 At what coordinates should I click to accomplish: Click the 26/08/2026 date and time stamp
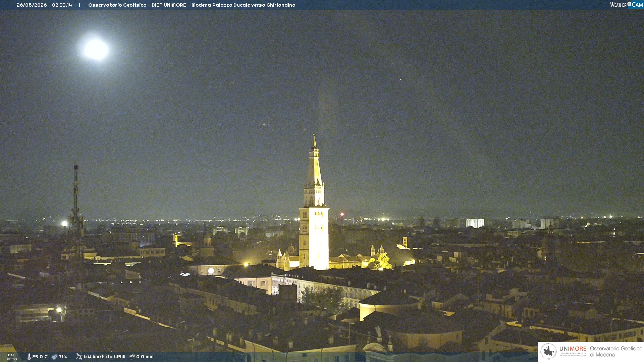(x=44, y=5)
